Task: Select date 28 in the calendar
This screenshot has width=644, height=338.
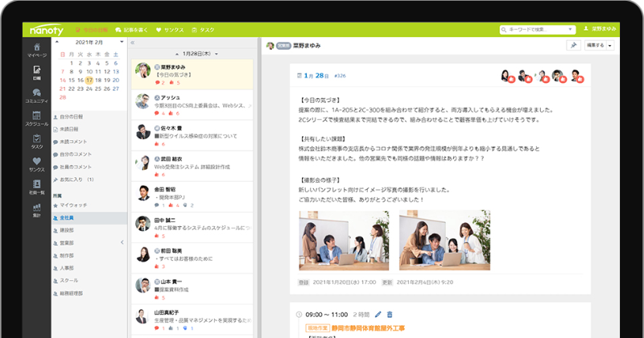Action: point(63,97)
